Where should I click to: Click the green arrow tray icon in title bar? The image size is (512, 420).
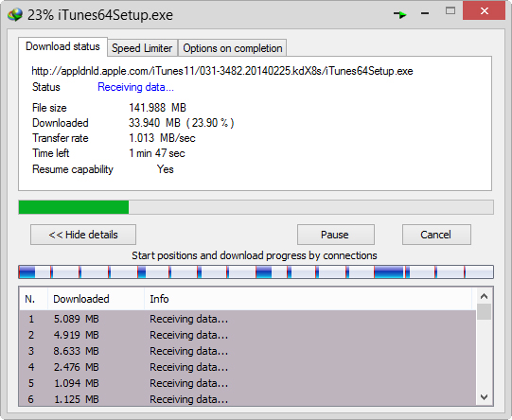pyautogui.click(x=399, y=14)
